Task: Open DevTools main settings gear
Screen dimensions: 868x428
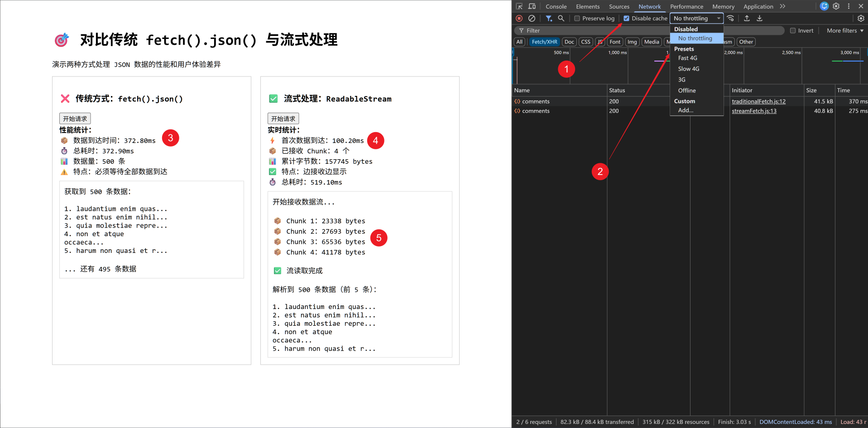Action: (836, 6)
